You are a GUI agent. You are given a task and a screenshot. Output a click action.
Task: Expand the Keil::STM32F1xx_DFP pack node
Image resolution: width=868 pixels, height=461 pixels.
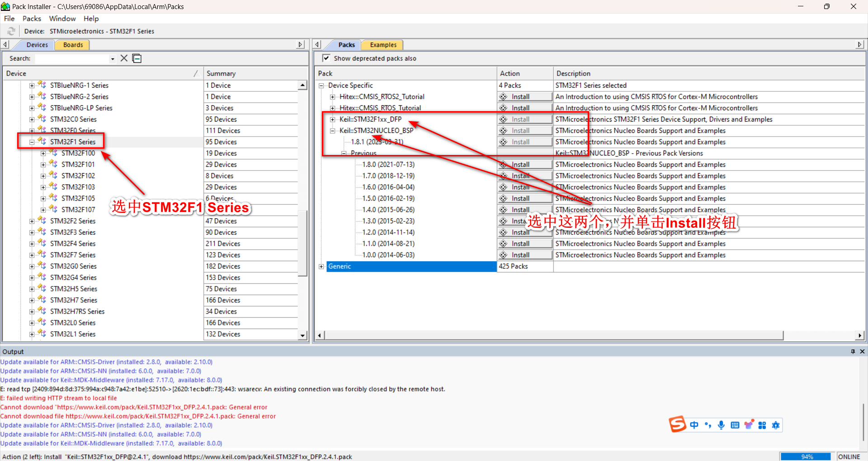[x=332, y=119]
